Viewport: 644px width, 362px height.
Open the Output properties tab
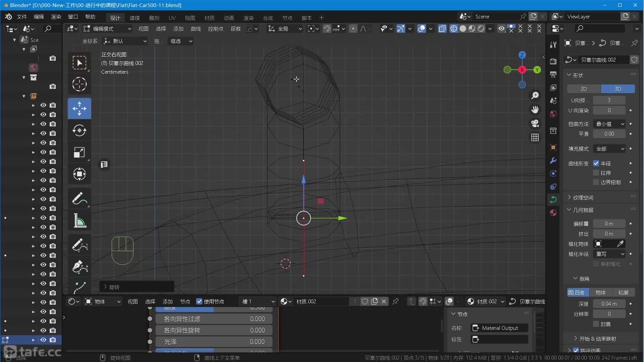pyautogui.click(x=553, y=74)
